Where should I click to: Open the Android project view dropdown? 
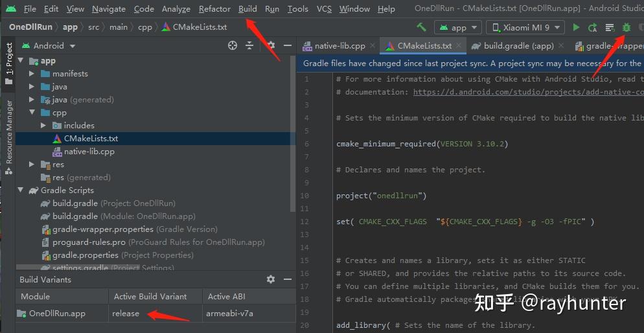click(x=49, y=45)
